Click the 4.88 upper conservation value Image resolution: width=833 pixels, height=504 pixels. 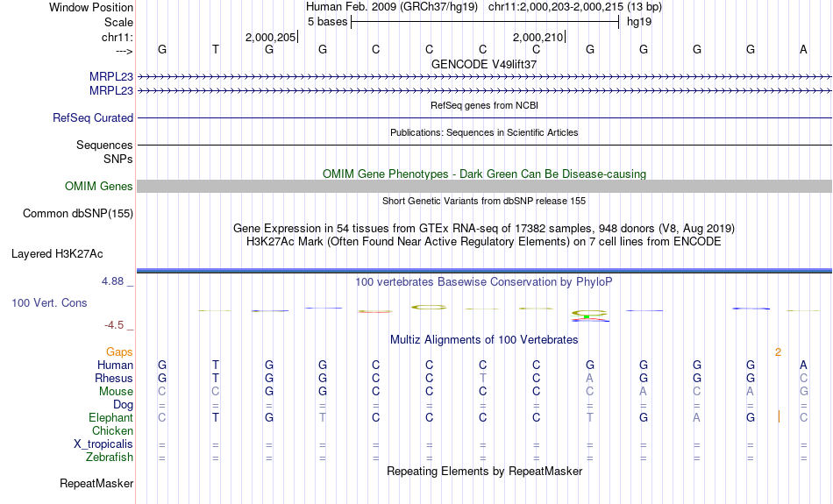coord(112,281)
